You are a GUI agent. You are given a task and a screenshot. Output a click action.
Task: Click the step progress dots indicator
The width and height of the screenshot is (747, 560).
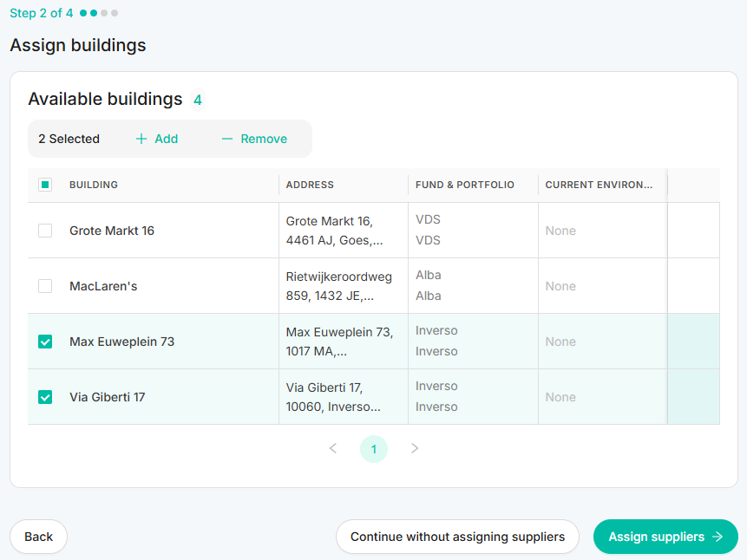99,13
